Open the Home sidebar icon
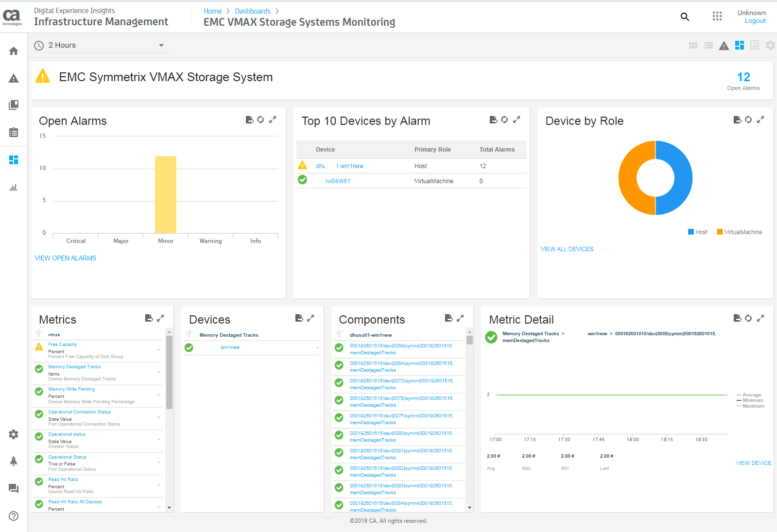Image resolution: width=777 pixels, height=532 pixels. (14, 51)
